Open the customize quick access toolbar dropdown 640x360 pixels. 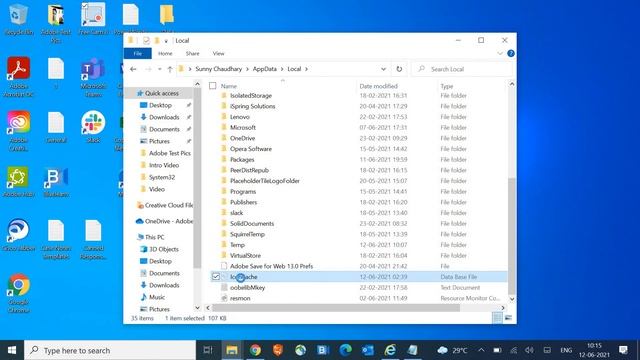(166, 41)
